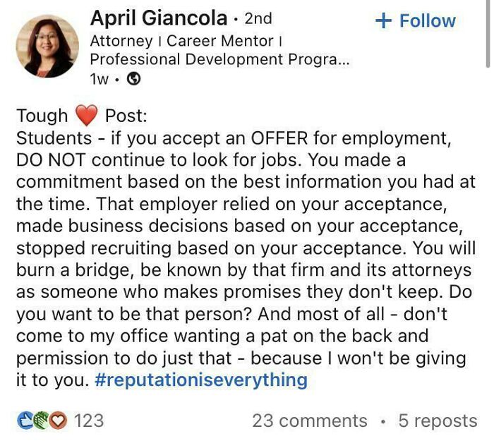Click the plus icon beside Follow
The width and height of the screenshot is (494, 448).
click(x=383, y=20)
